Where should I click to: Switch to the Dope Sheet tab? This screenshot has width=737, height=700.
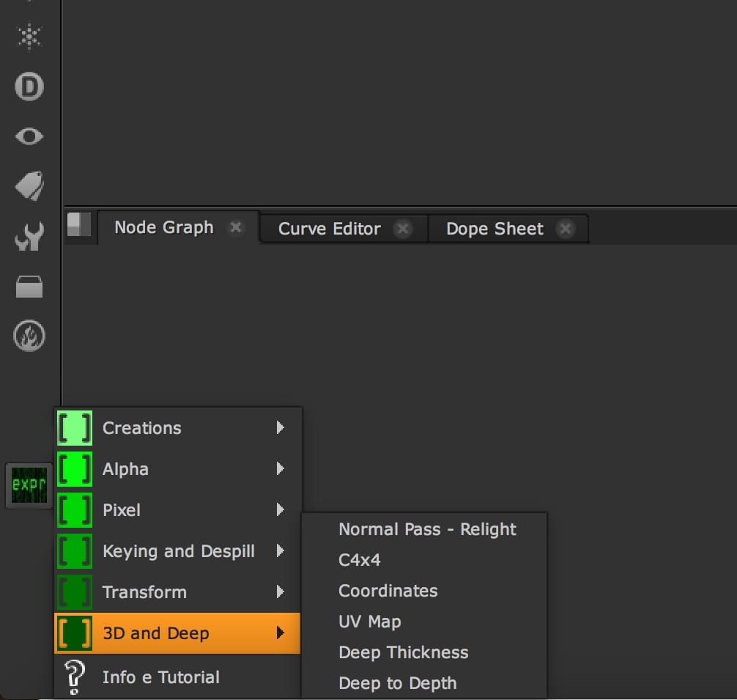[x=493, y=228]
